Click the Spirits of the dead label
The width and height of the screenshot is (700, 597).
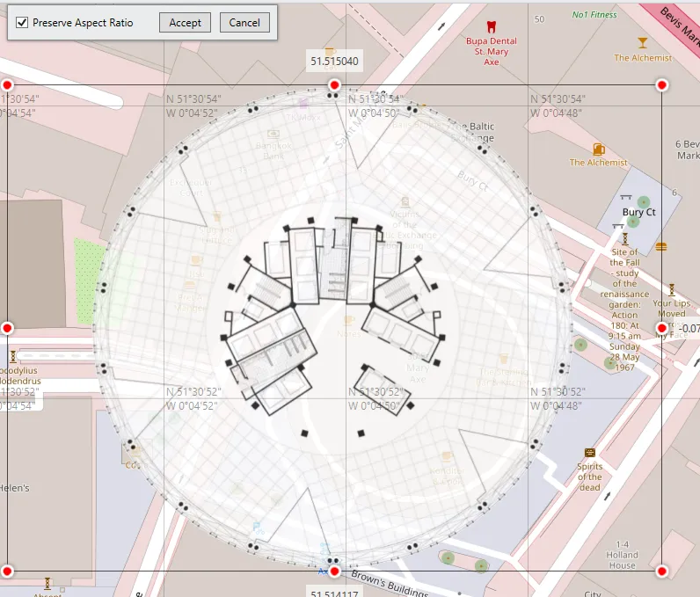click(590, 477)
